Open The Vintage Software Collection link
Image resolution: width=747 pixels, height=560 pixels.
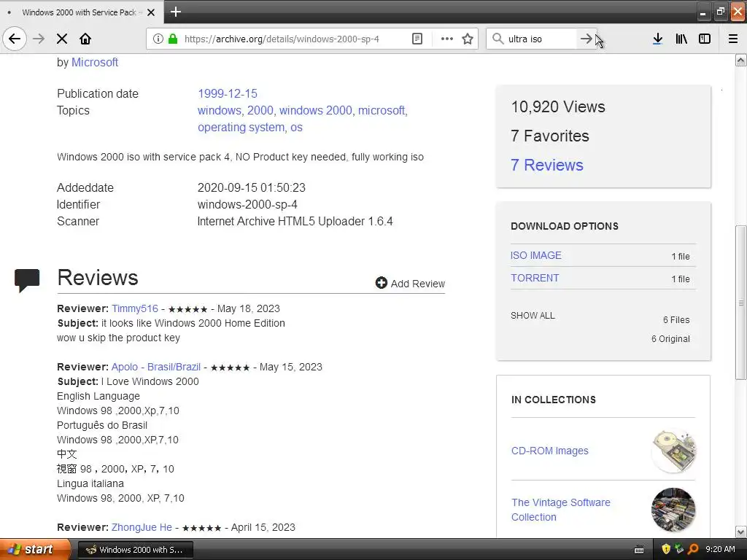pyautogui.click(x=561, y=510)
